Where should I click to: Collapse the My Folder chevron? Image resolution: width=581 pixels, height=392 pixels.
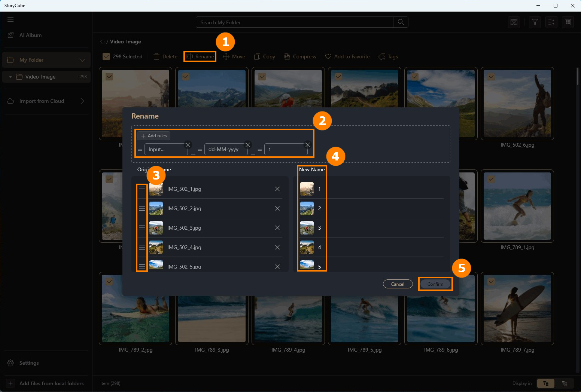82,60
